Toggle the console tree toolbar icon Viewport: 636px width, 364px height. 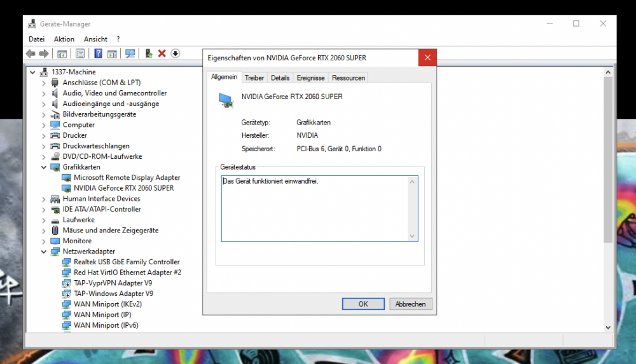(62, 53)
